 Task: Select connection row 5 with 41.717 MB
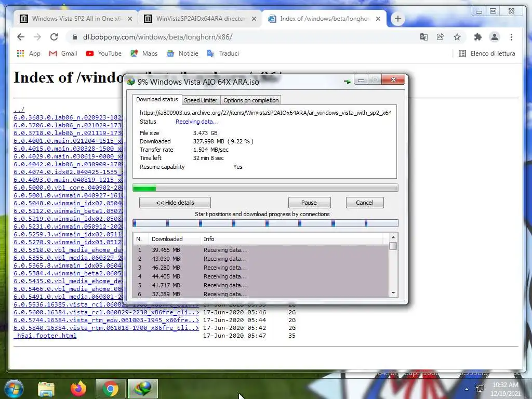(261, 285)
